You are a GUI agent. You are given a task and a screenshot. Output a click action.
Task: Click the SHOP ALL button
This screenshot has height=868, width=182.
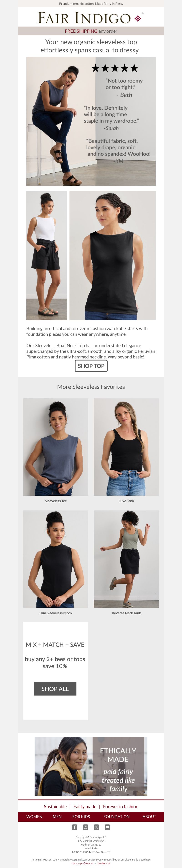coord(55,689)
